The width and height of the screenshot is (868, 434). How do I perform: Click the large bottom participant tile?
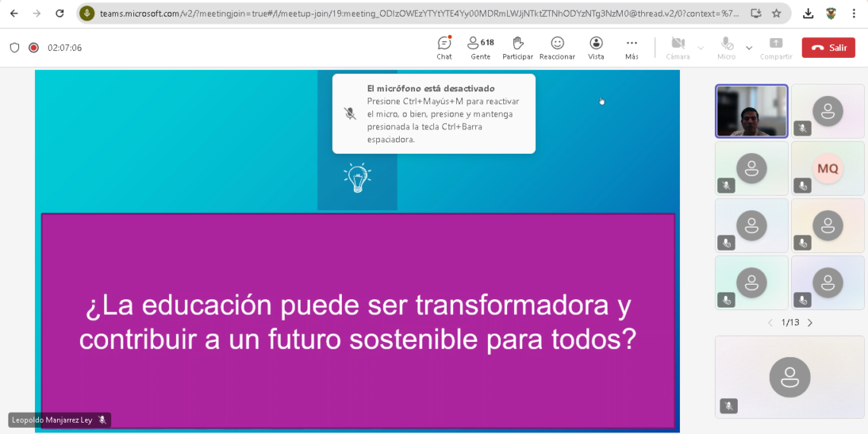(790, 377)
